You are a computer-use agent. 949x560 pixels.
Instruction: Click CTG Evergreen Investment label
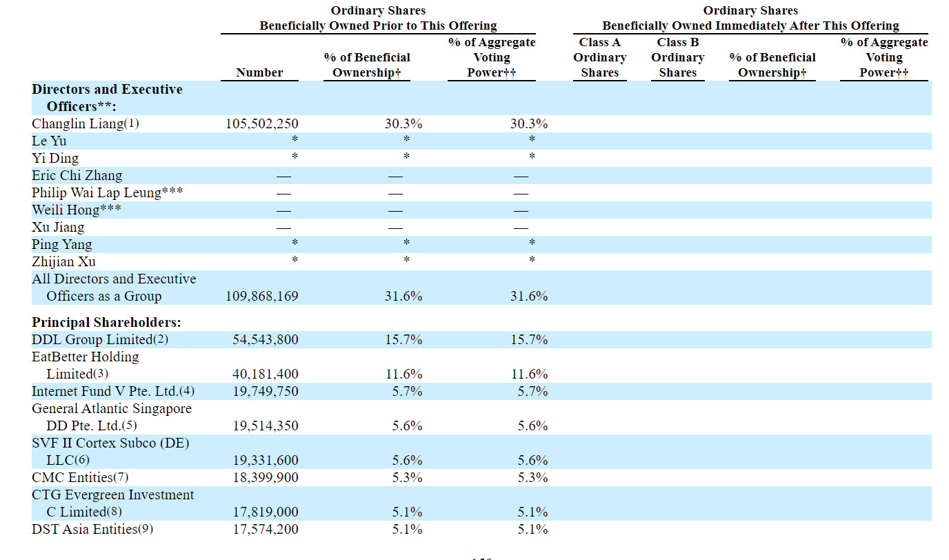[x=113, y=494]
